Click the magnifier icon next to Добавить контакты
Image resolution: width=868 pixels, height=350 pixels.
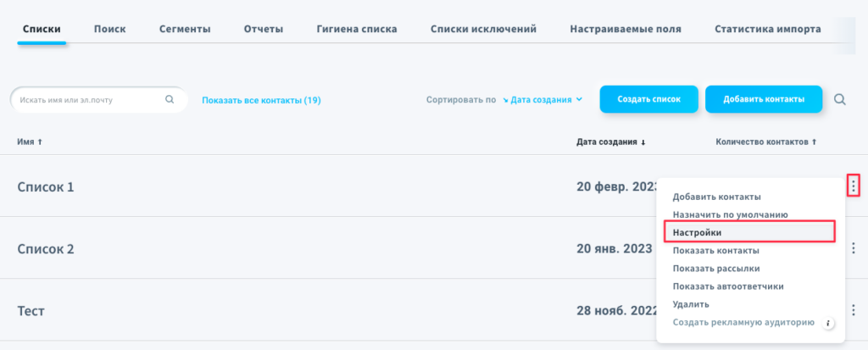[840, 100]
